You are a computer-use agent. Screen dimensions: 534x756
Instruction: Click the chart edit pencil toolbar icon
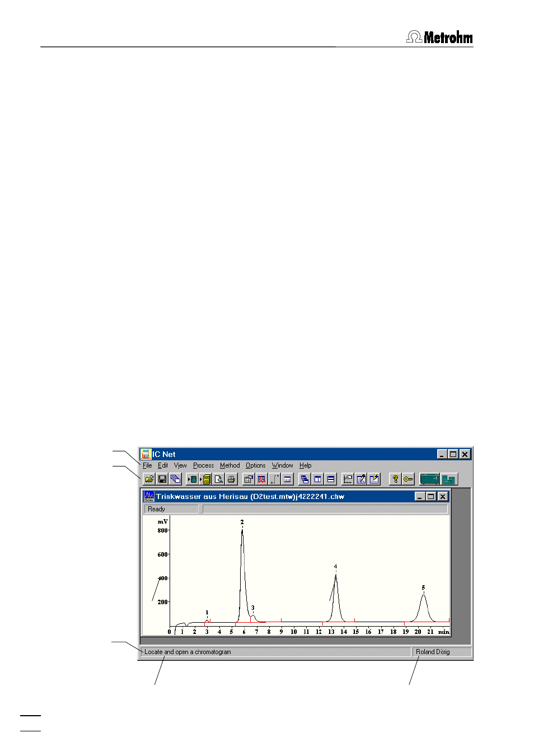361,479
